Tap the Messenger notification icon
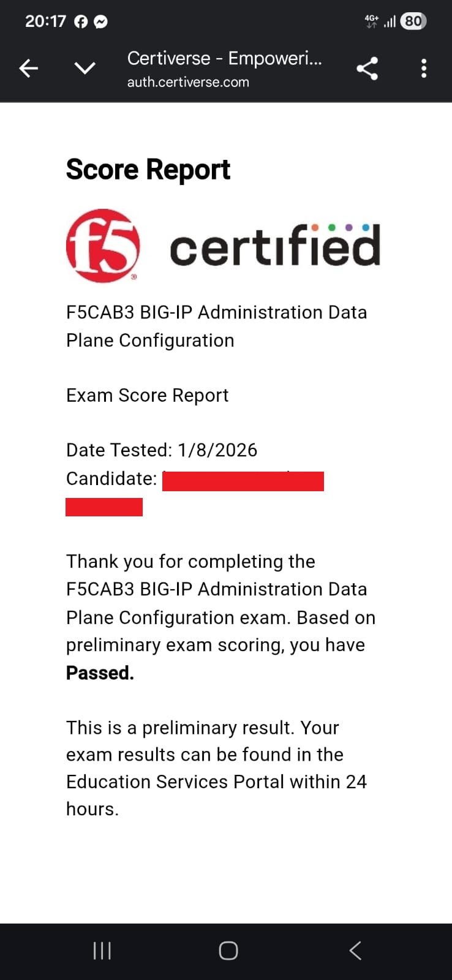This screenshot has height=980, width=452. point(100,22)
